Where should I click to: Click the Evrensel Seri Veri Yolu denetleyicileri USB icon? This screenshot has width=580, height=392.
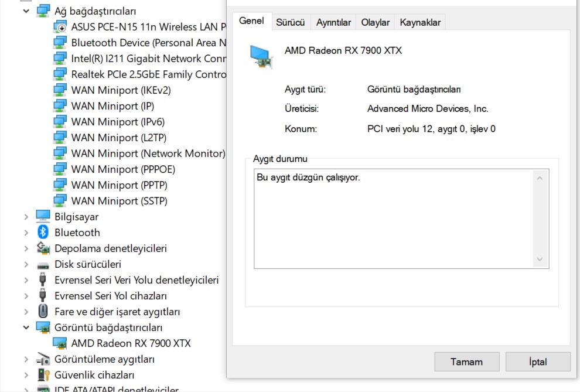43,280
